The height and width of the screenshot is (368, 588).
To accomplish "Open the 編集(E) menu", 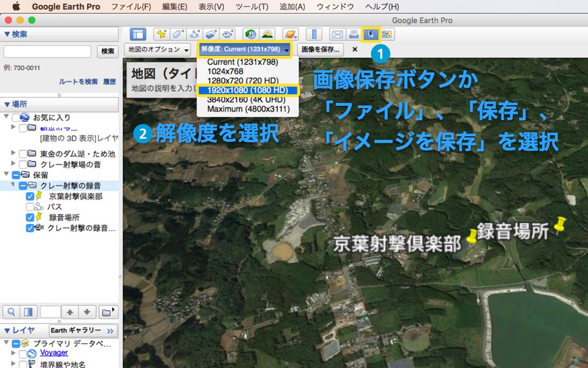I will (175, 7).
